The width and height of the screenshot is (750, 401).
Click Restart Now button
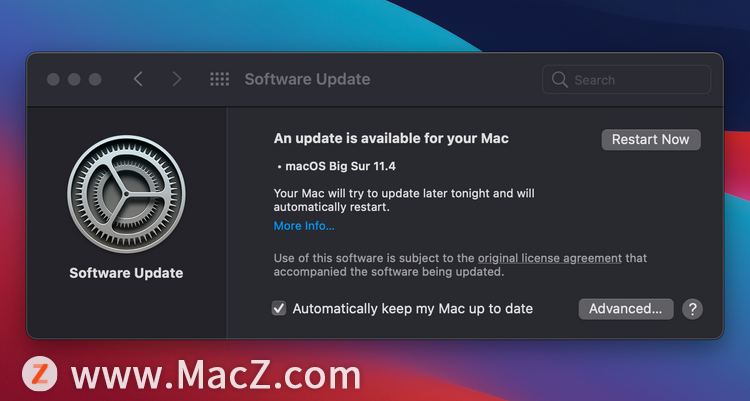[x=651, y=140]
